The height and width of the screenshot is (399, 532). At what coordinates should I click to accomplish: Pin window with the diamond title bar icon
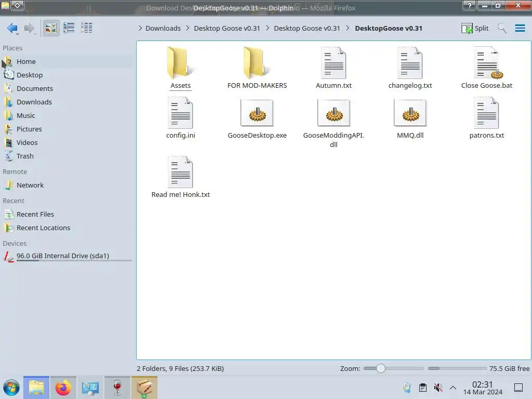coord(18,5)
